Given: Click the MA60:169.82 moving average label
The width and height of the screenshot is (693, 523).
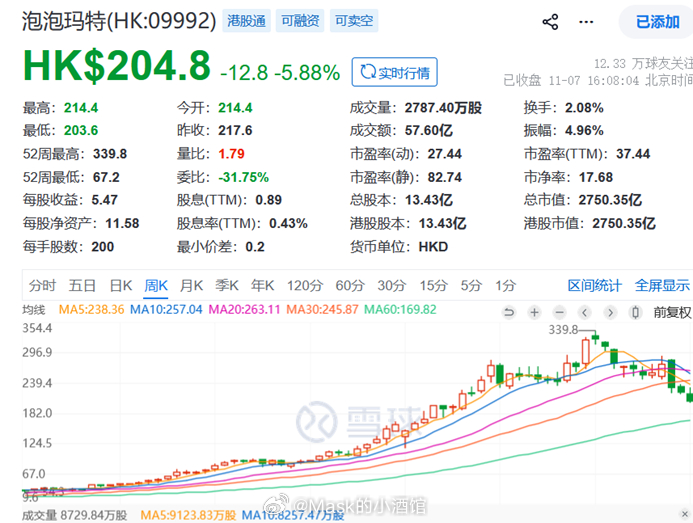Looking at the screenshot, I should 400,309.
